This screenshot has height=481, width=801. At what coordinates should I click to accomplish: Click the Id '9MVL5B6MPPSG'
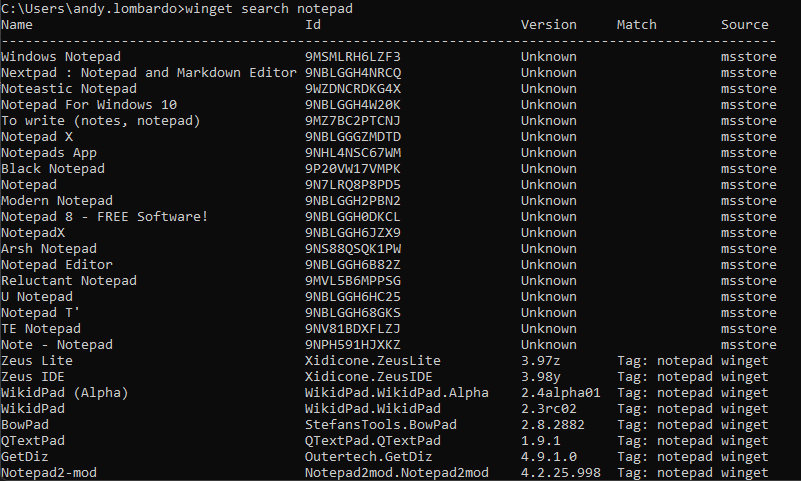click(353, 281)
